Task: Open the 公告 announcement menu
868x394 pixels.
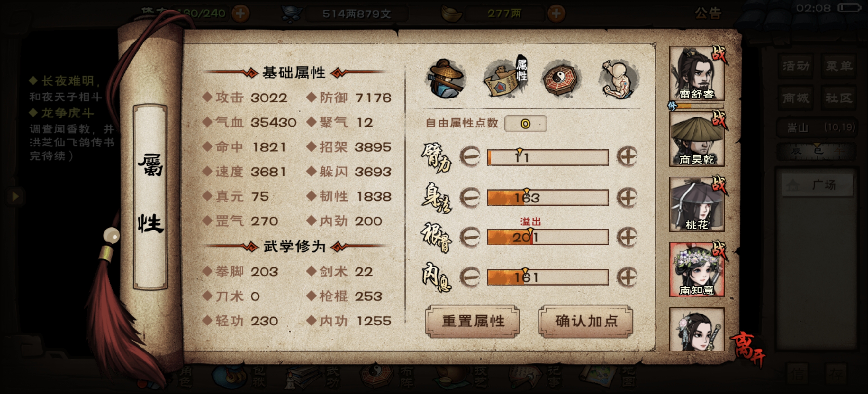Action: point(708,14)
